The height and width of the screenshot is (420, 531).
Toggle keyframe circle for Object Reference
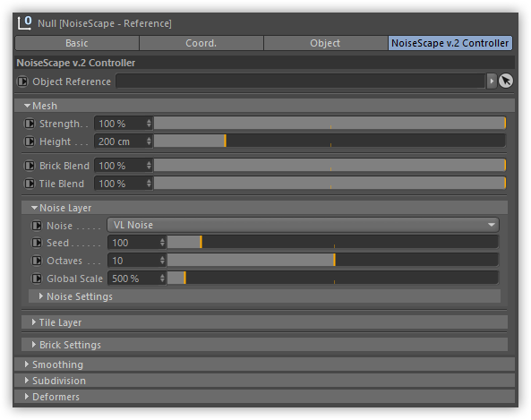coord(22,81)
